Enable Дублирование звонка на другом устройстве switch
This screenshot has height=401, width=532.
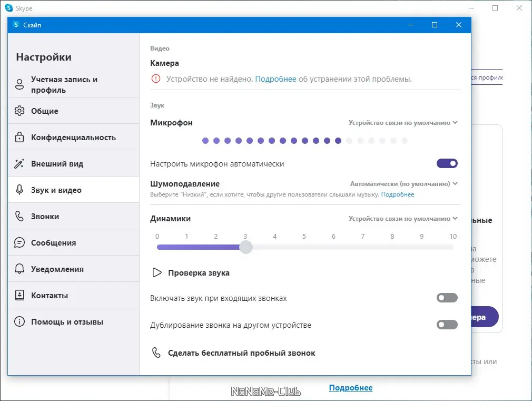pyautogui.click(x=447, y=325)
